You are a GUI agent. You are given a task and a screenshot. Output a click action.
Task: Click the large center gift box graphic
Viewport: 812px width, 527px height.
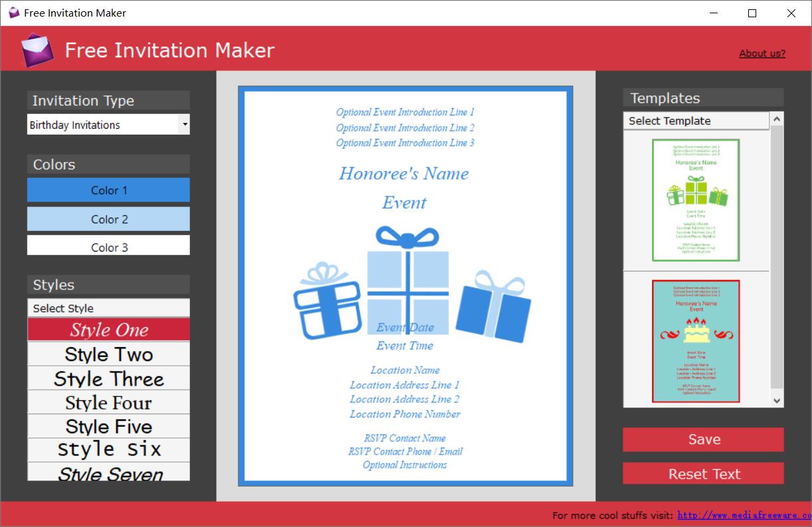coord(408,280)
